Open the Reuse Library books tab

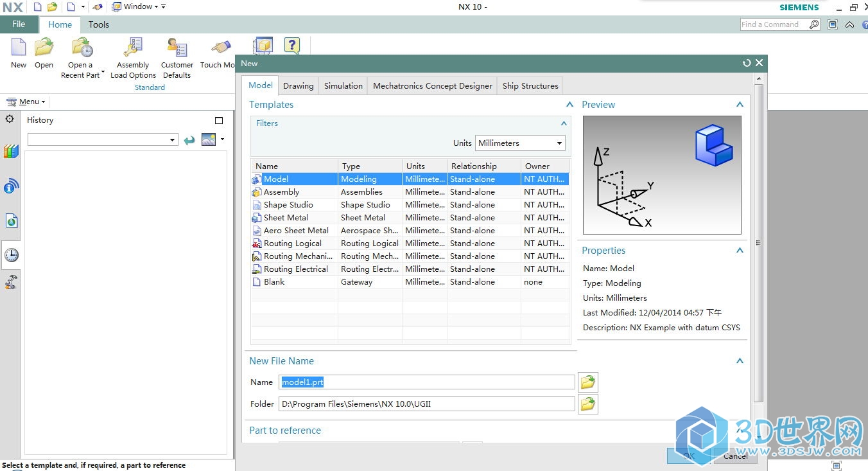pos(11,152)
